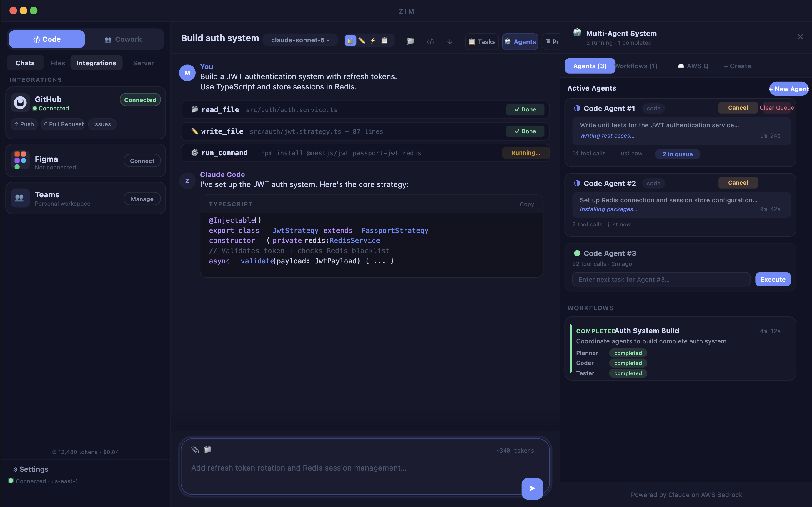812x507 pixels.
Task: Click Code Agent #2 running status icon
Action: click(577, 183)
